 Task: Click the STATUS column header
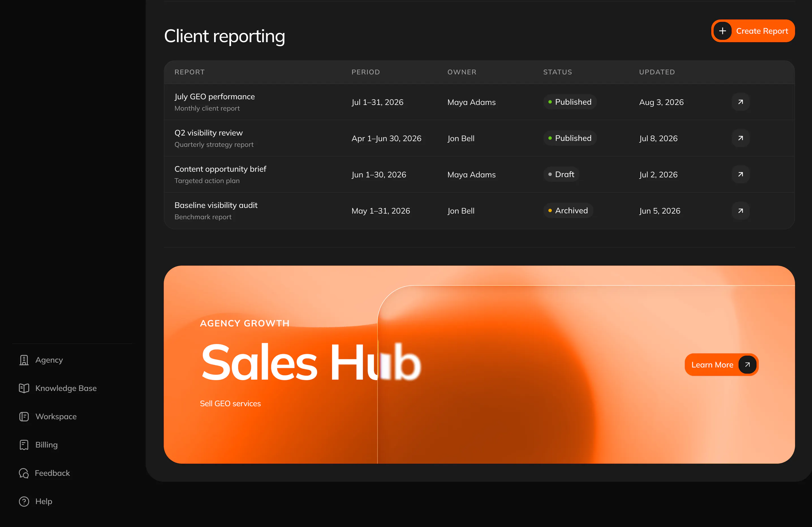(x=557, y=72)
